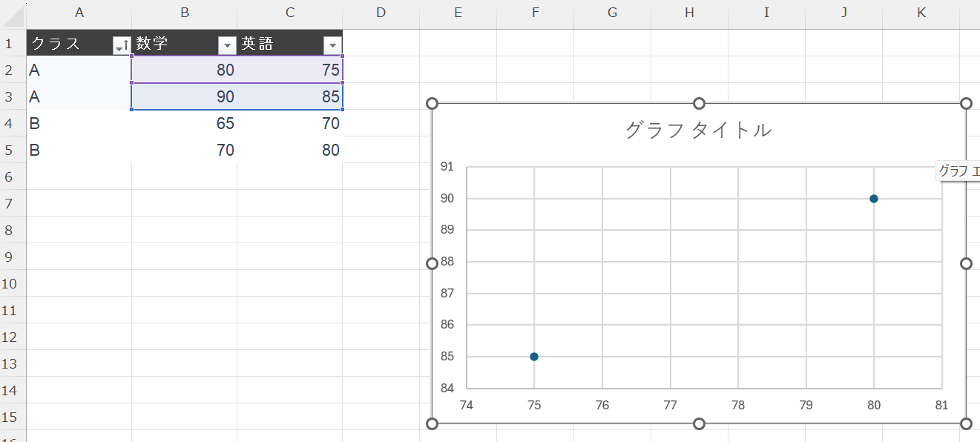Open the クラス column filter dropdown
Screen dimensions: 980x442
122,45
